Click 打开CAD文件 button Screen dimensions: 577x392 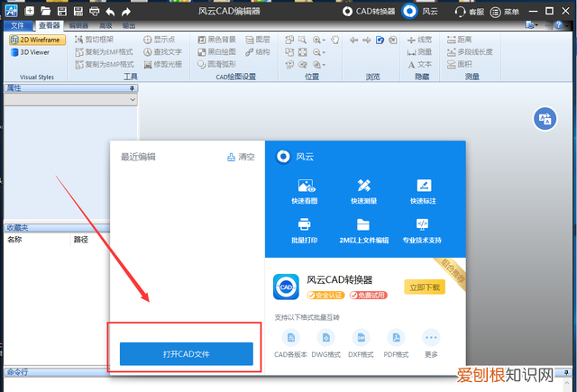click(x=187, y=354)
